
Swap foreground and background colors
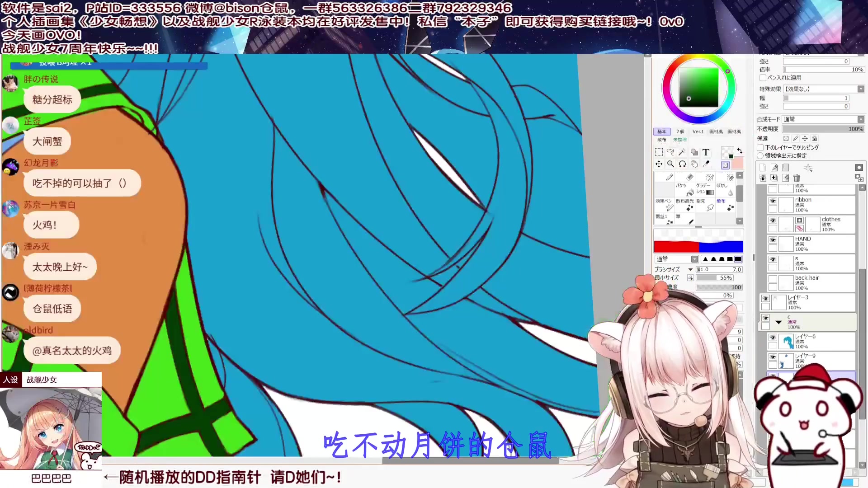pos(740,151)
